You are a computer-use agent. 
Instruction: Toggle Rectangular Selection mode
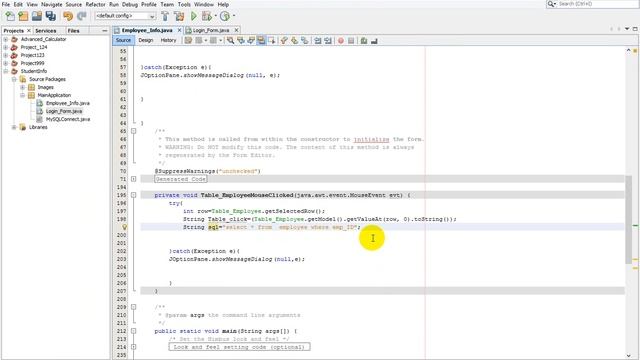pyautogui.click(x=271, y=40)
